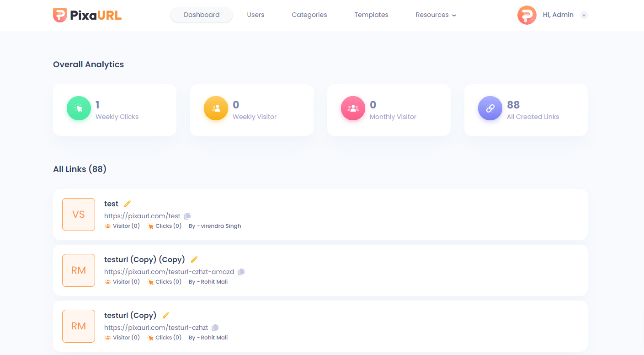Click the pencil edit icon beside test

pos(128,204)
